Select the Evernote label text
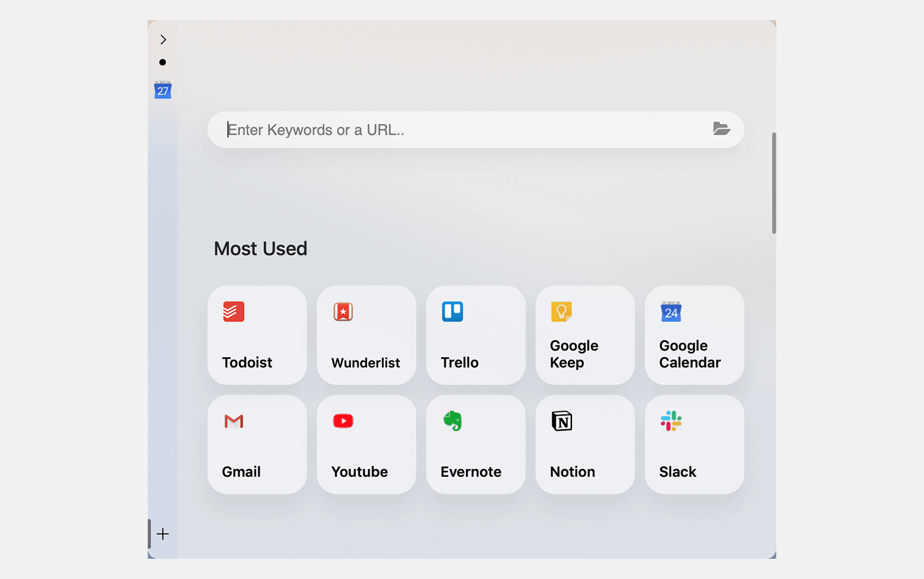The image size is (924, 579). tap(471, 472)
